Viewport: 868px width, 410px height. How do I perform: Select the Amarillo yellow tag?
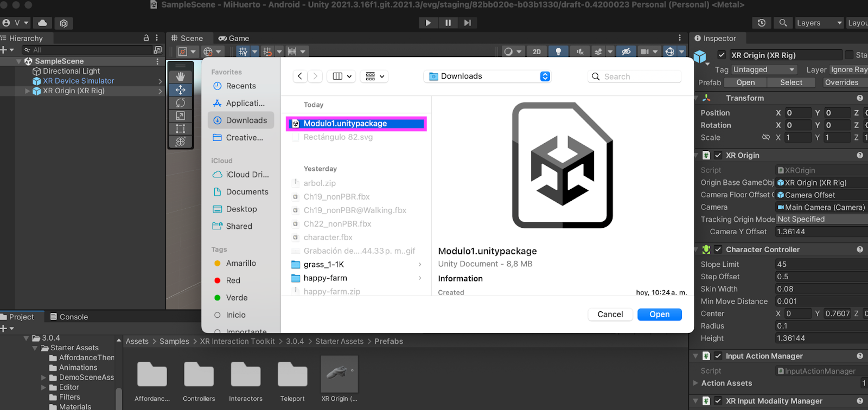pos(241,263)
